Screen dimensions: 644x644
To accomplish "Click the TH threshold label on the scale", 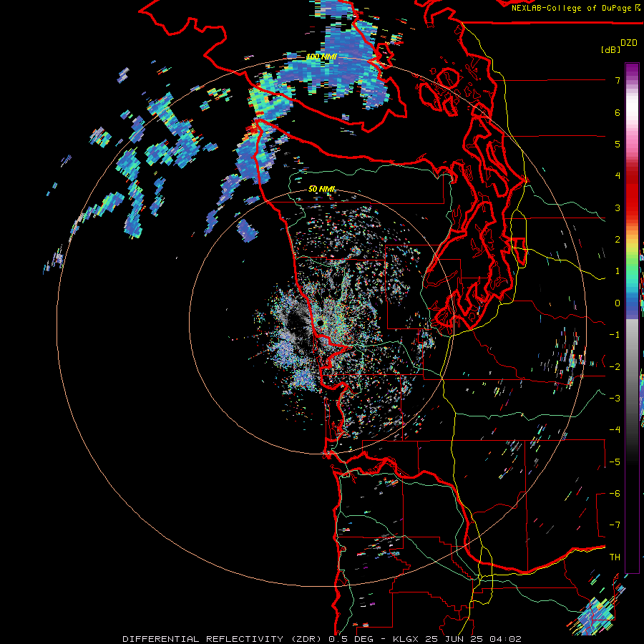I will (615, 557).
